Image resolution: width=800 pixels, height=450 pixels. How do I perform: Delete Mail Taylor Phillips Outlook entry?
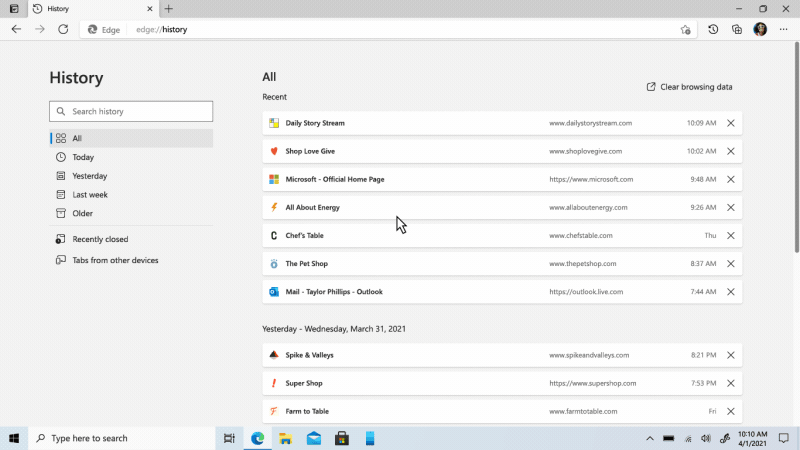(x=731, y=292)
